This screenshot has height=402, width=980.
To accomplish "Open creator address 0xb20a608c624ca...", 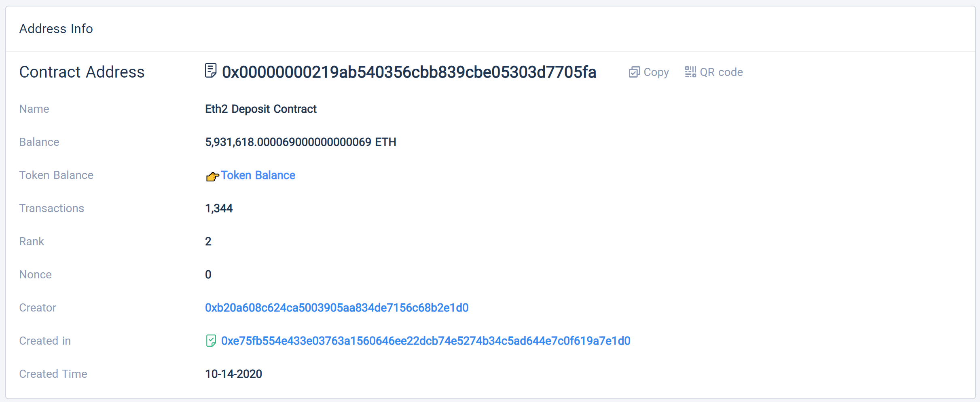I will coord(337,308).
